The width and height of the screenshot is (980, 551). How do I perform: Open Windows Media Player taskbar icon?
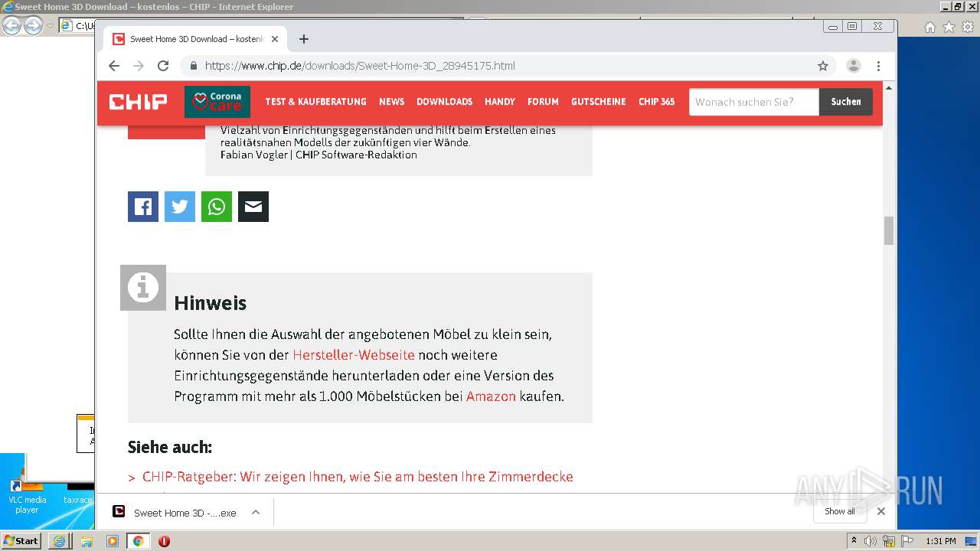pyautogui.click(x=113, y=541)
